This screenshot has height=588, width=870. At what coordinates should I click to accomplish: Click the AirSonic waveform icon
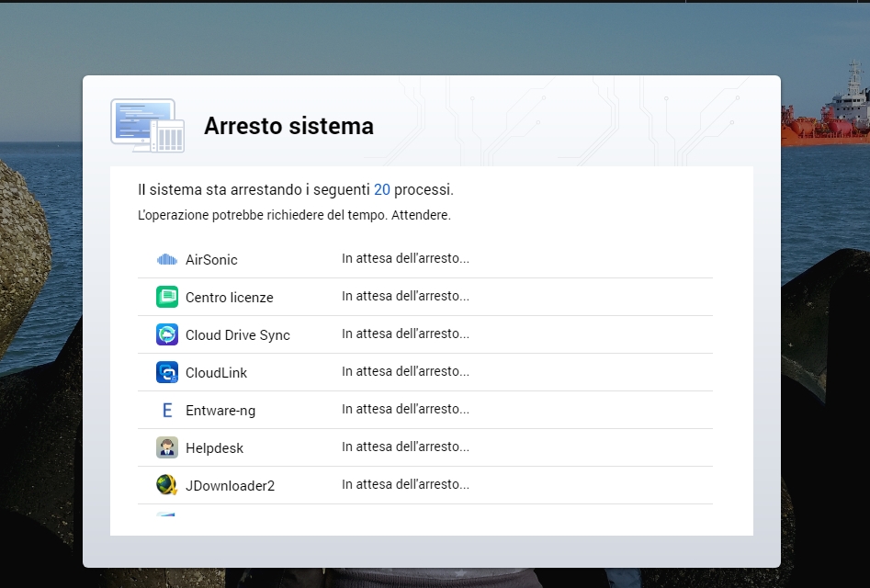pos(166,260)
